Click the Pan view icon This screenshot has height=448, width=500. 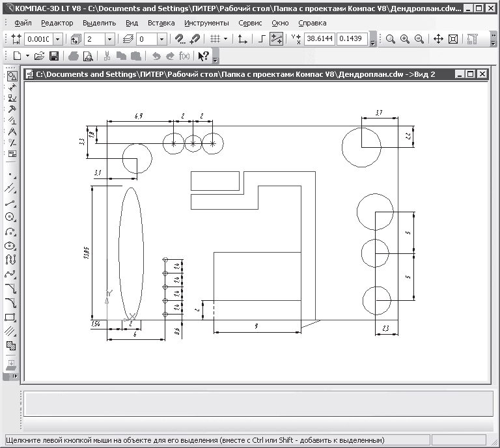tap(438, 39)
